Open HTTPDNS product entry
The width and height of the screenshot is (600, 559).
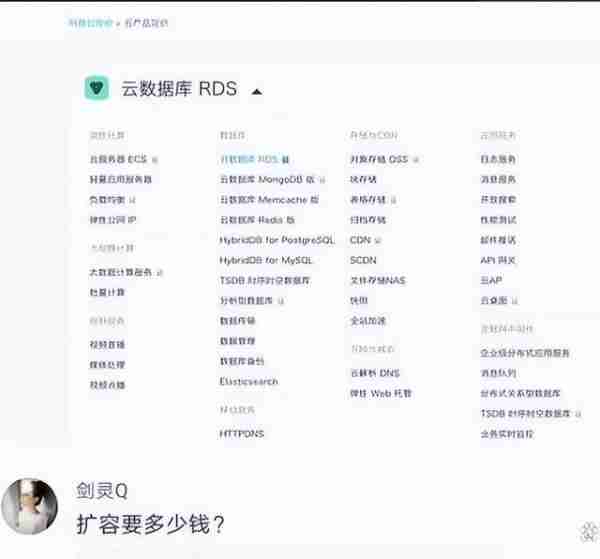coord(242,434)
